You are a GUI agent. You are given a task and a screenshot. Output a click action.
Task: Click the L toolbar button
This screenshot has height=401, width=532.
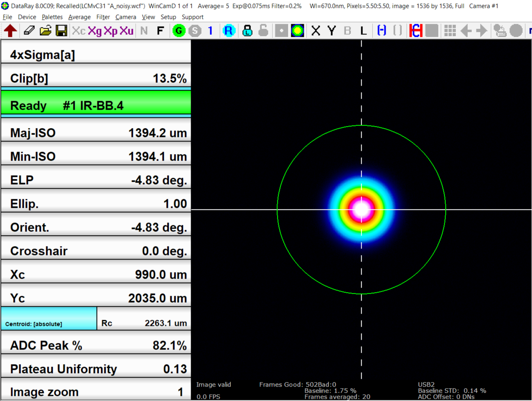coord(364,31)
